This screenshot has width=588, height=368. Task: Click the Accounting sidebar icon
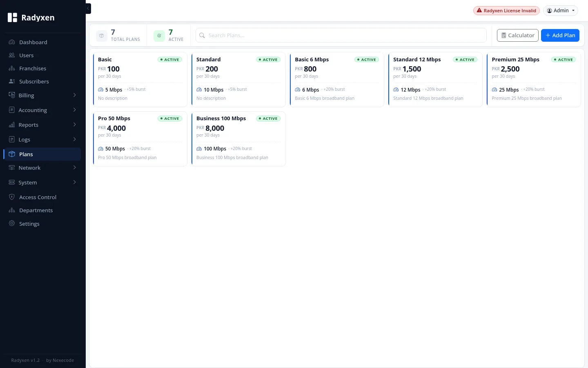(12, 110)
